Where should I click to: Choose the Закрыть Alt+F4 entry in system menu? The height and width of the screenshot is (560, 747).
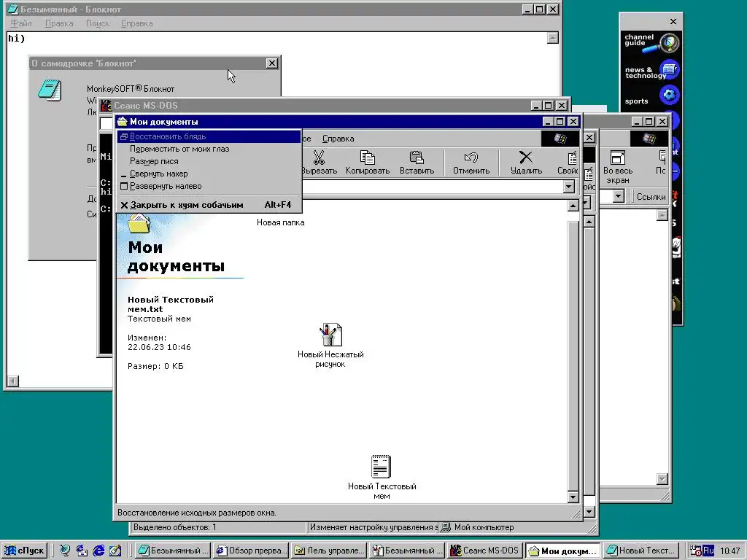coord(209,205)
